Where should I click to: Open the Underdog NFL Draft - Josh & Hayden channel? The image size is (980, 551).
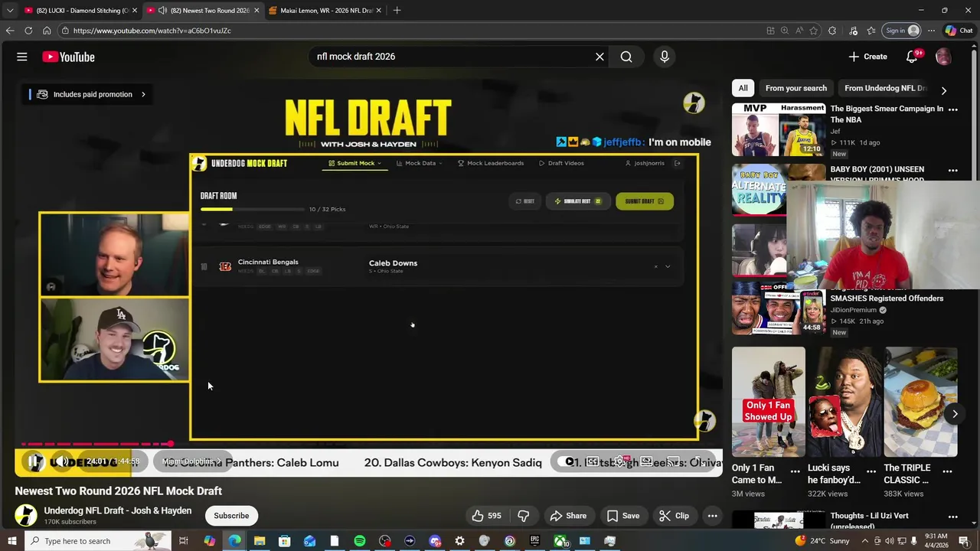click(x=118, y=510)
